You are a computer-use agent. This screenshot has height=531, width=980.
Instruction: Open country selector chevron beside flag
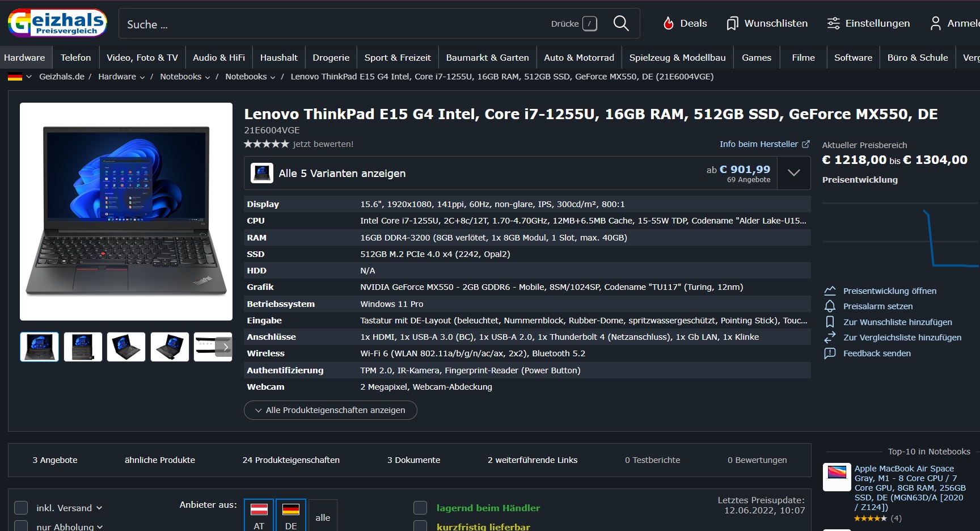[x=28, y=77]
